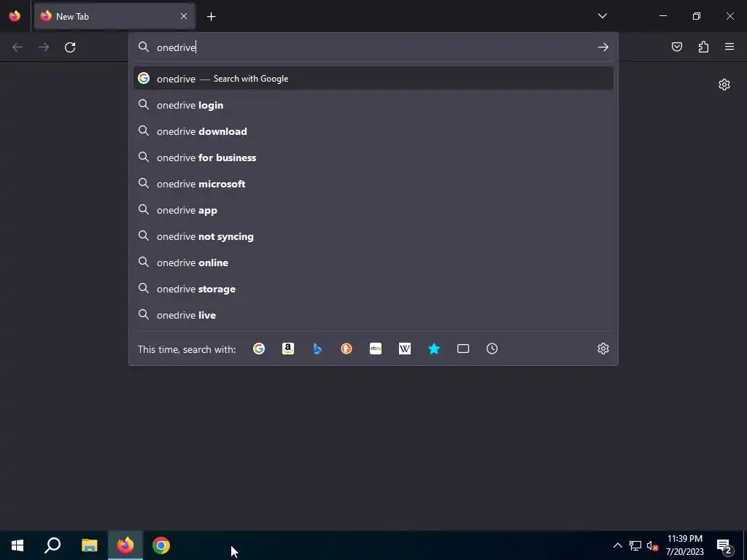This screenshot has width=747, height=560.
Task: Open the Extensions puzzle icon
Action: (x=703, y=47)
